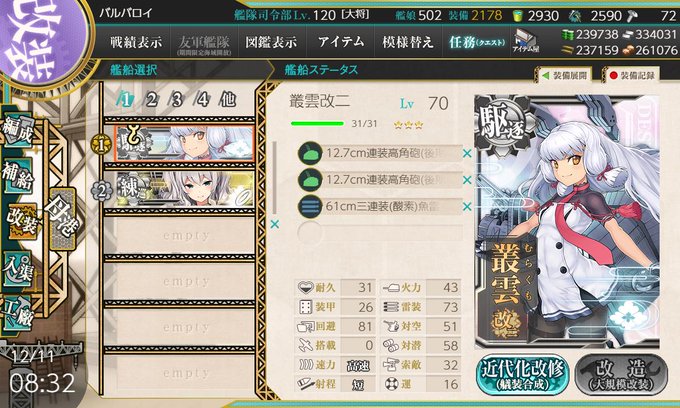Open the 入渠 docking side icon
Screen dimensions: 680x408
[x=18, y=269]
